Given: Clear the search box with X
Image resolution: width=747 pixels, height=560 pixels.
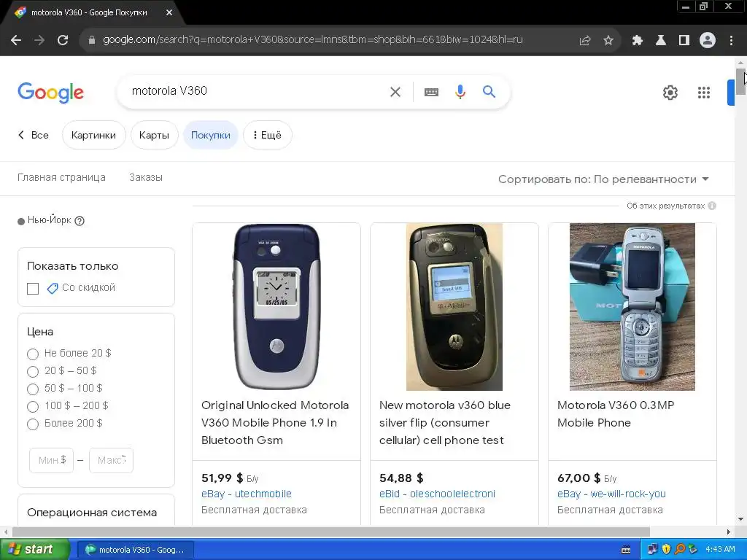Looking at the screenshot, I should 395,91.
